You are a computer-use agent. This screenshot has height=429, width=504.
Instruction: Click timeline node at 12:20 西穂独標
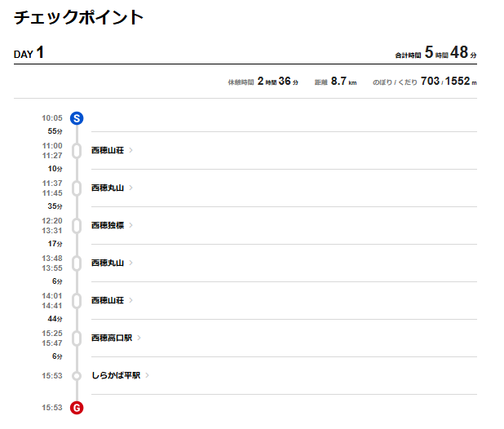[x=77, y=226]
